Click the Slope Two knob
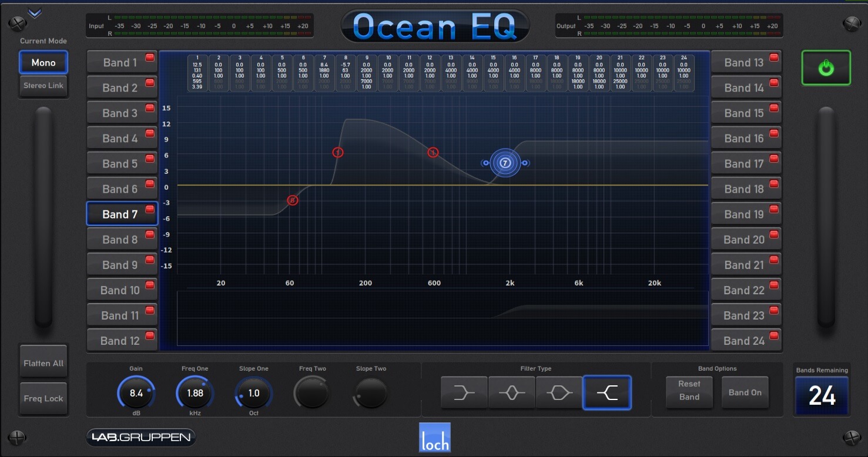This screenshot has height=457, width=868. [371, 393]
